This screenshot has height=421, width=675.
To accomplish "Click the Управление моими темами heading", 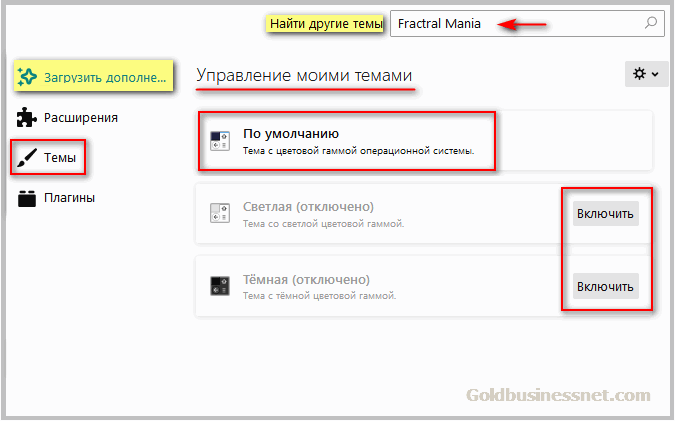I will [x=304, y=75].
